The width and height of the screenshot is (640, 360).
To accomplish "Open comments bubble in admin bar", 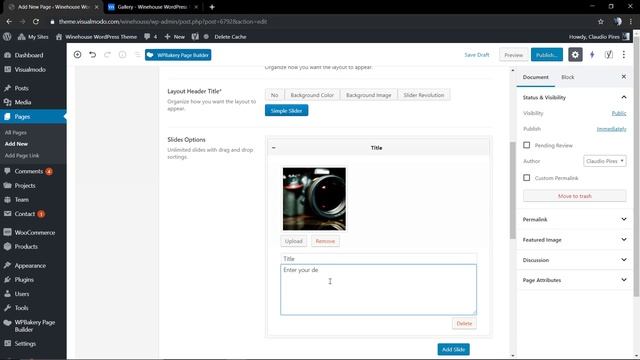I will tap(150, 36).
